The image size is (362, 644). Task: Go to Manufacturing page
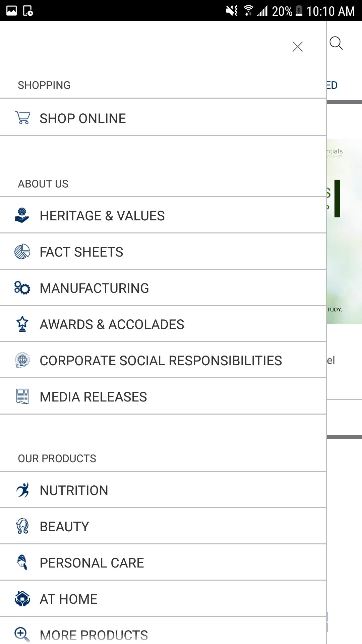click(94, 288)
